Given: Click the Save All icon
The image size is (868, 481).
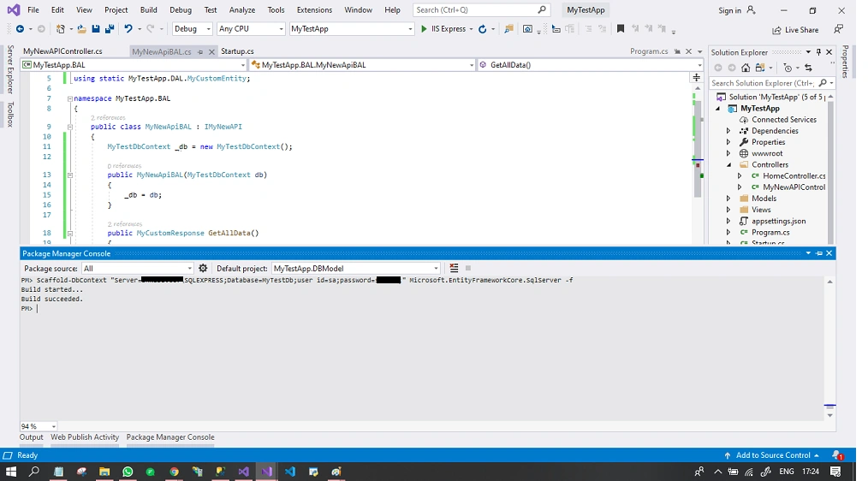Looking at the screenshot, I should coord(110,29).
